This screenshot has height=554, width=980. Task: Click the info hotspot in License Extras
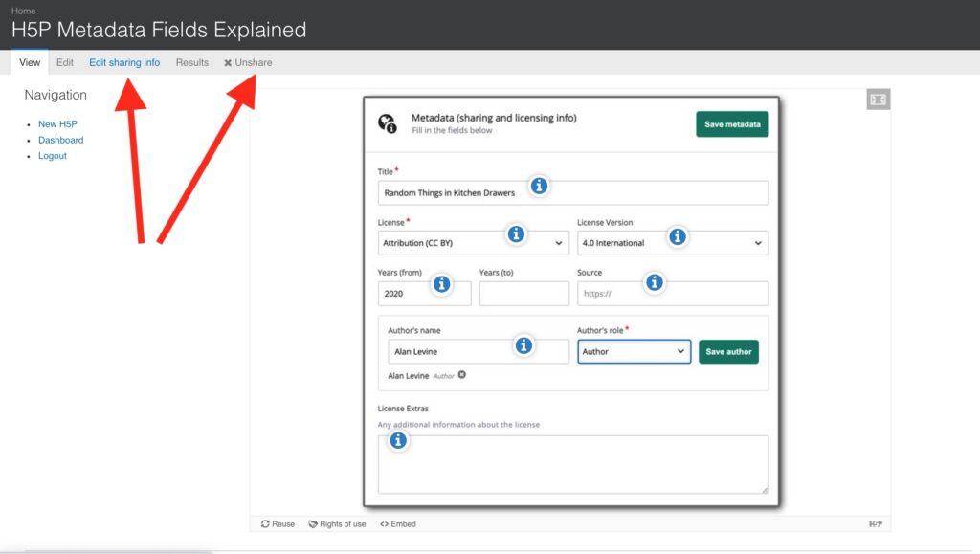[397, 440]
